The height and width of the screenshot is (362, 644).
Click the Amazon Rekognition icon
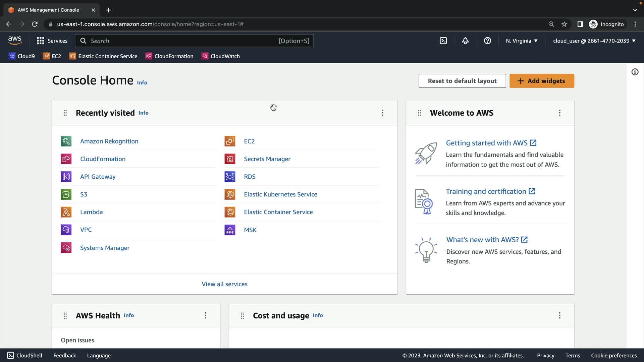click(x=66, y=141)
